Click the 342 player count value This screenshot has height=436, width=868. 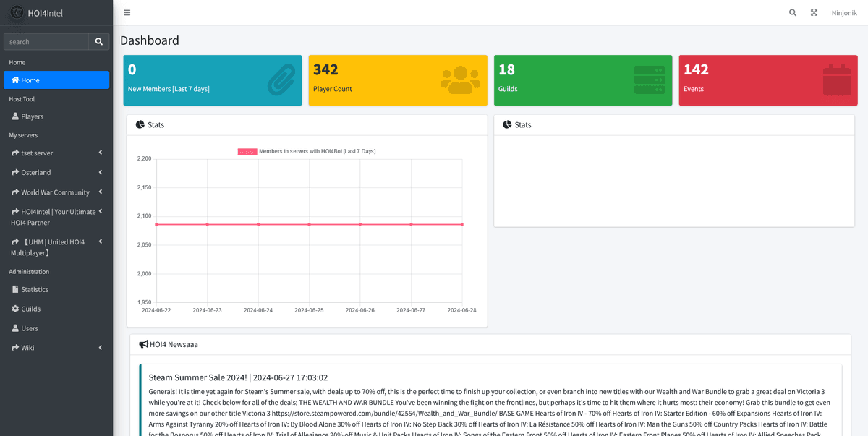[x=325, y=69]
